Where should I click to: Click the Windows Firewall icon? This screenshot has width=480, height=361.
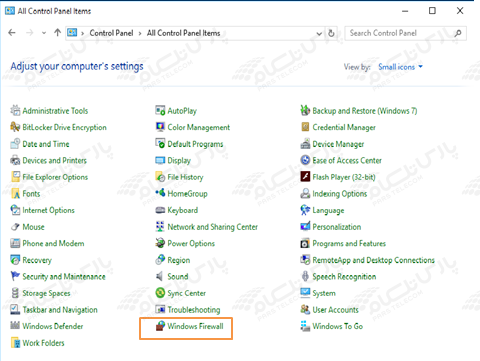point(160,326)
